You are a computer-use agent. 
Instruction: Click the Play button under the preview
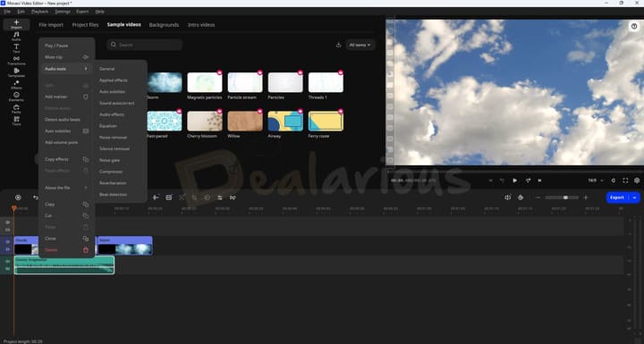pos(514,180)
